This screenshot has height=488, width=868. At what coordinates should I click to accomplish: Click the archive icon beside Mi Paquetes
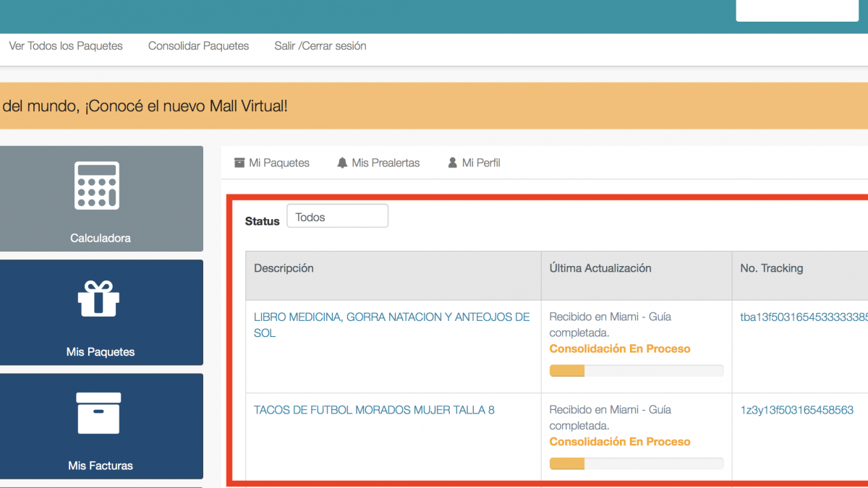pos(239,163)
